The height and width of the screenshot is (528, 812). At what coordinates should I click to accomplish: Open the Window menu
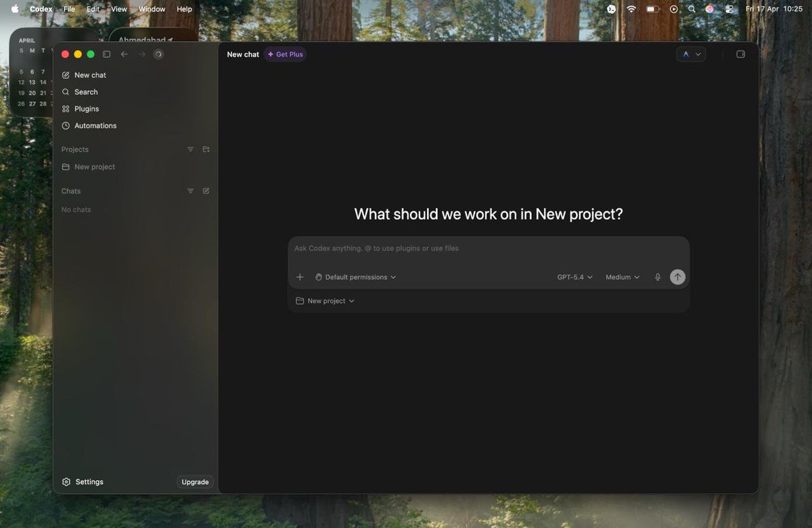click(152, 9)
